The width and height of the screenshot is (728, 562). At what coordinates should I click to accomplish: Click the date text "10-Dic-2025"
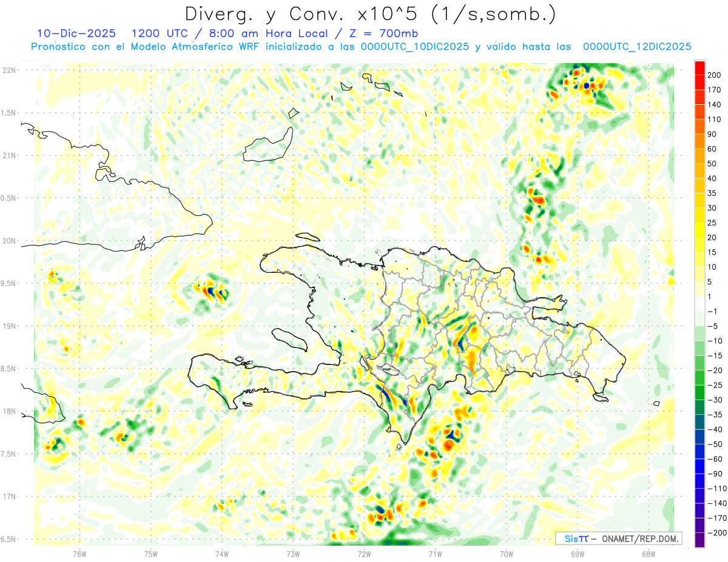[x=76, y=33]
